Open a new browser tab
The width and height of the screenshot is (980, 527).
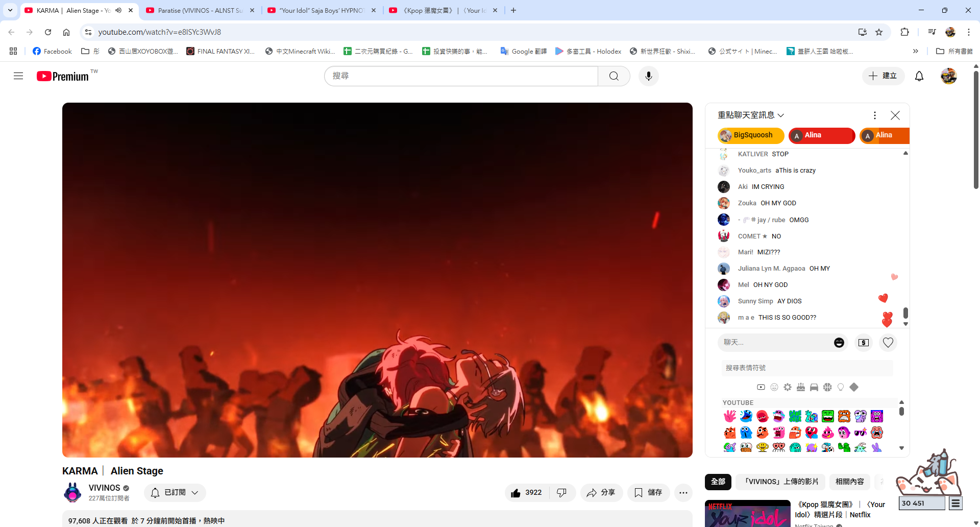513,10
